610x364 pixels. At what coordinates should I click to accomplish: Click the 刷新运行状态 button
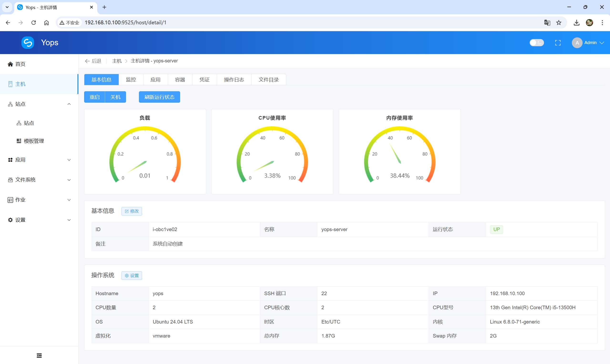point(159,97)
